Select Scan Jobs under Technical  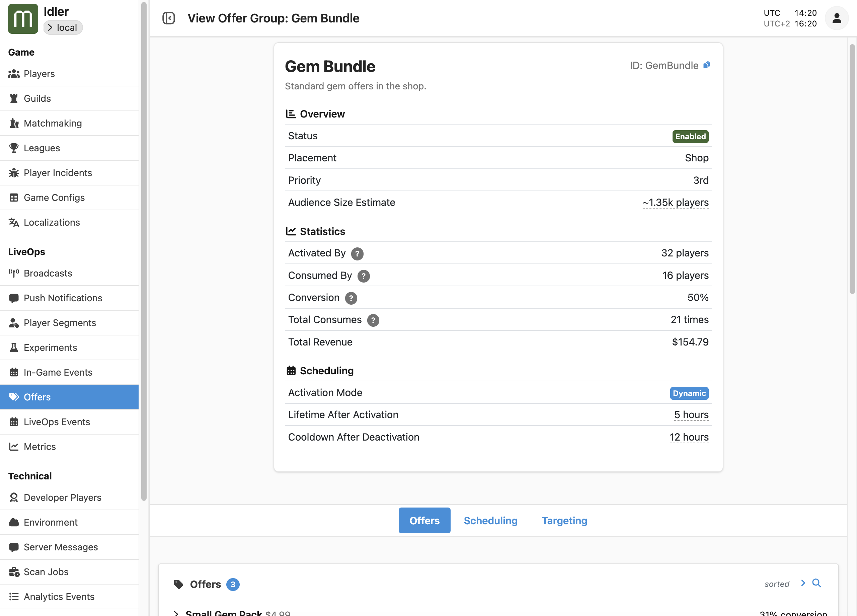click(46, 572)
